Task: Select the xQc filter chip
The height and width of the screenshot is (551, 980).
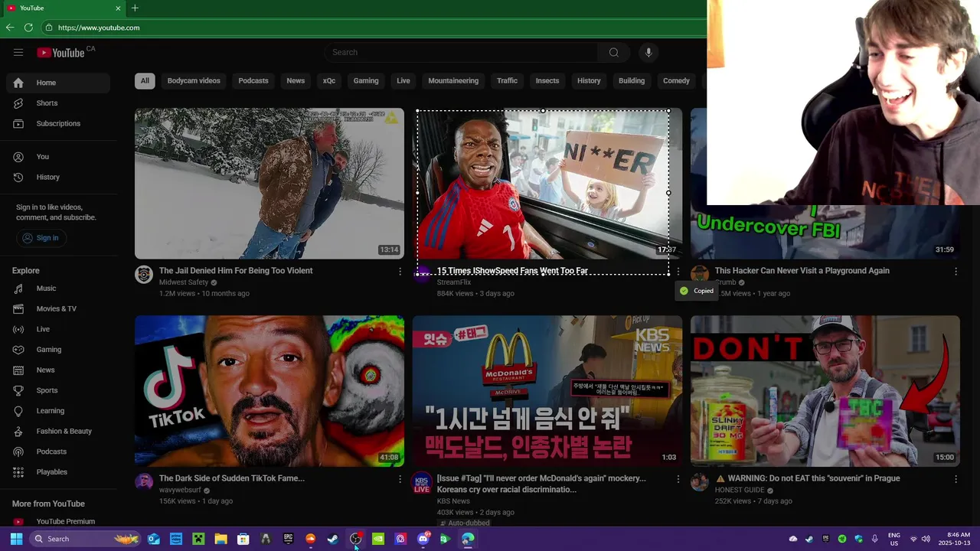Action: pos(329,80)
